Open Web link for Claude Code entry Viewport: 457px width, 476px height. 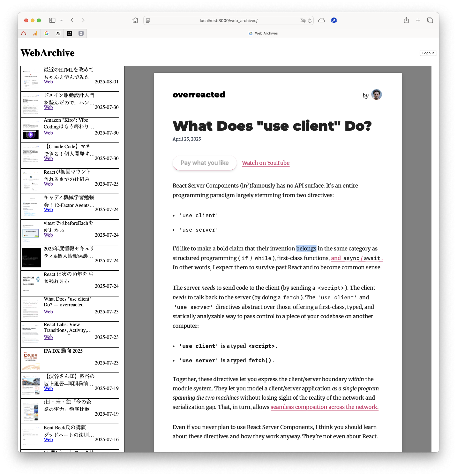pos(48,158)
